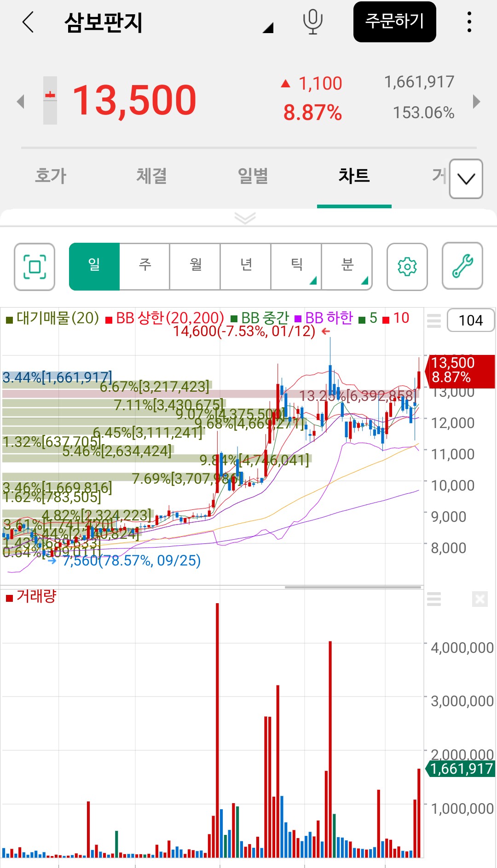Screen dimensions: 497x868
Task: Go to next stock with right triangle
Action: pyautogui.click(x=476, y=102)
